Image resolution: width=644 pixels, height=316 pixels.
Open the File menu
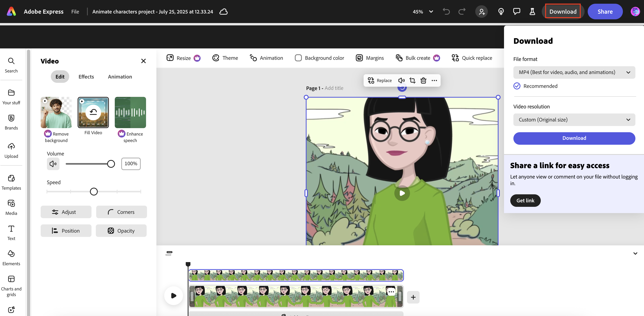pyautogui.click(x=75, y=12)
